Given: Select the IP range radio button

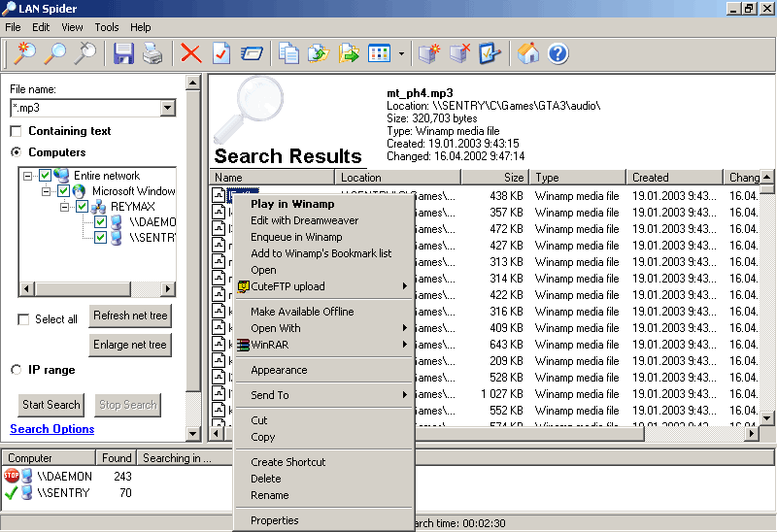Looking at the screenshot, I should point(16,370).
